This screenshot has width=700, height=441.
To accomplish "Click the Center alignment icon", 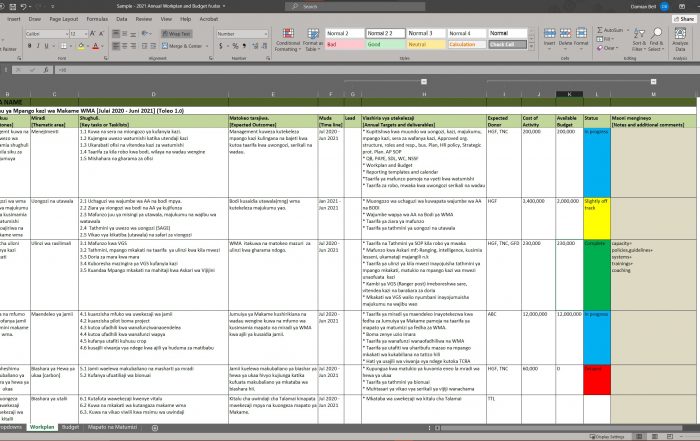I will [125, 46].
